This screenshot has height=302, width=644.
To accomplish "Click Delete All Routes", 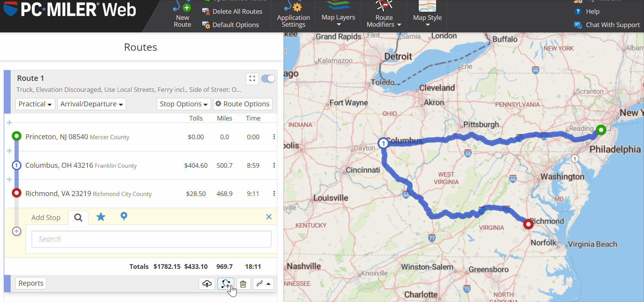I will click(232, 11).
